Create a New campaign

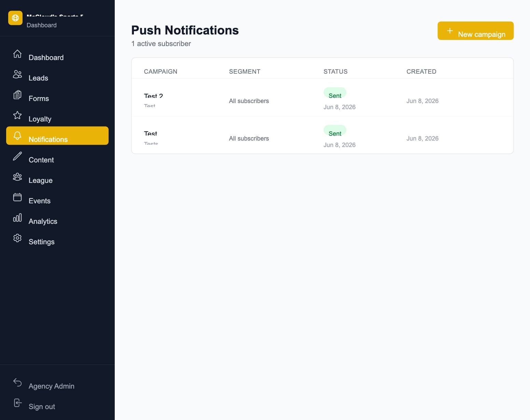click(x=475, y=31)
